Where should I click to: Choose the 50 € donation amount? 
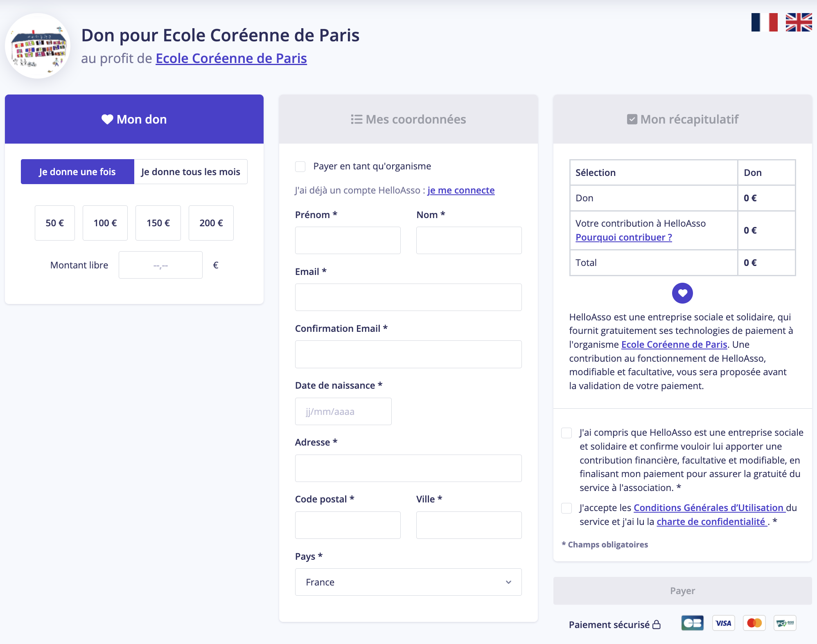tap(55, 223)
